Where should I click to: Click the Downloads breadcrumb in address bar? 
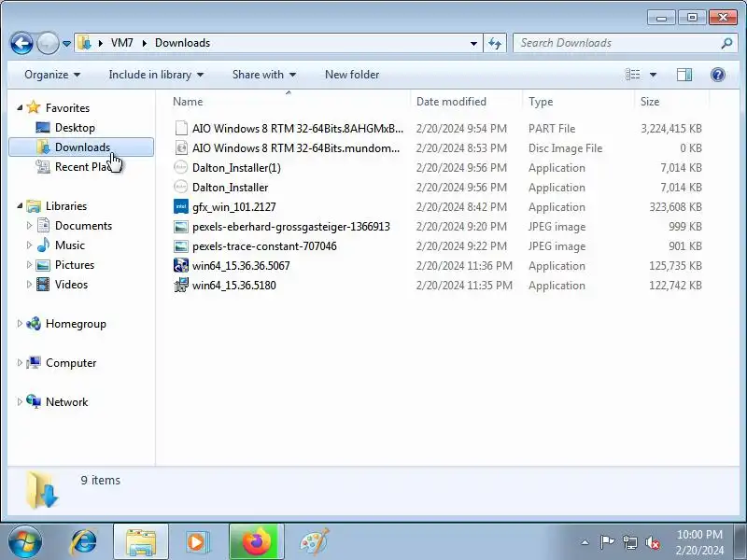(182, 43)
